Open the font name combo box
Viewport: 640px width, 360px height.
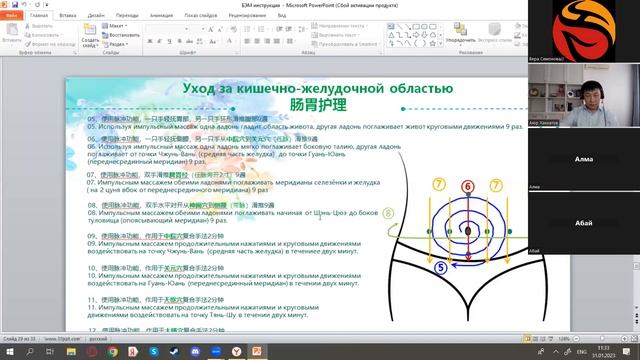pos(168,29)
